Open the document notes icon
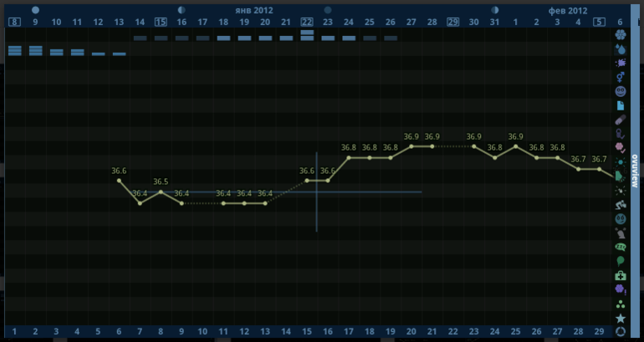 click(x=620, y=105)
